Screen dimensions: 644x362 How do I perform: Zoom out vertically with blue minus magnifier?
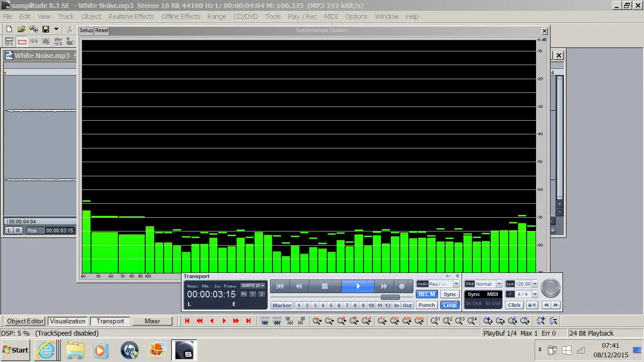[x=500, y=321]
